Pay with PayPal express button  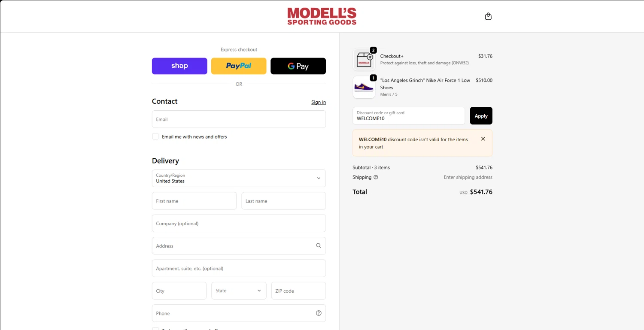tap(239, 66)
